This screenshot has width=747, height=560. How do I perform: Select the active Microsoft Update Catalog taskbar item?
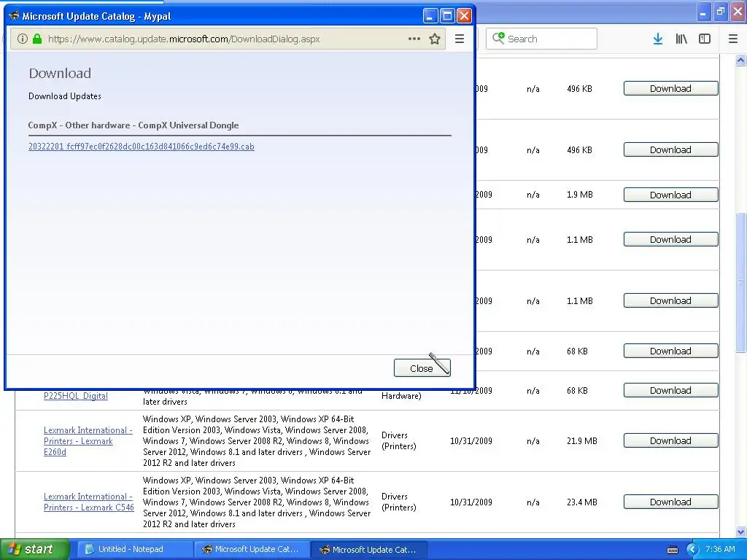[x=368, y=549]
